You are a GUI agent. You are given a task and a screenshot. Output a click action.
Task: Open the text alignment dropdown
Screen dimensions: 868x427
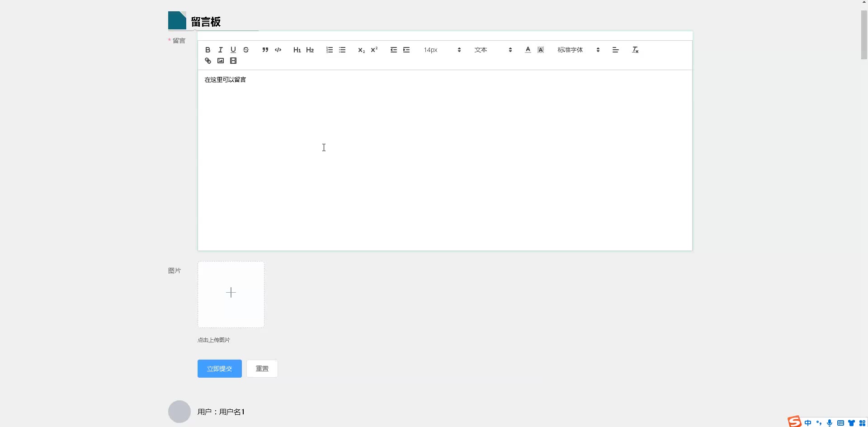(615, 50)
